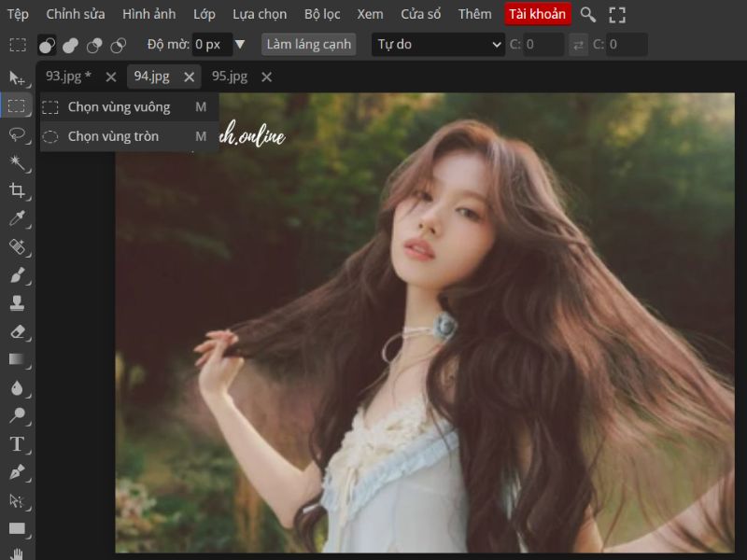Choose Chọn vùng tròn from the flyout
The image size is (747, 560).
[130, 136]
